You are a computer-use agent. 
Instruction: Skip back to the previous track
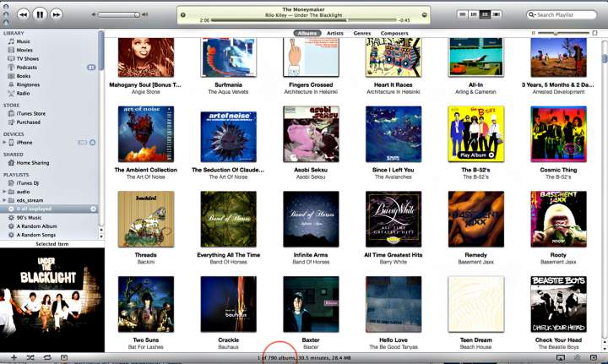(24, 14)
